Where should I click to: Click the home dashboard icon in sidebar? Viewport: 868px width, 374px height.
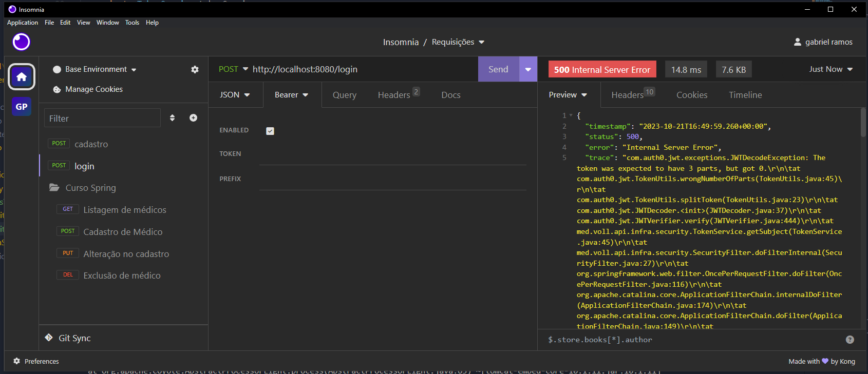(22, 77)
